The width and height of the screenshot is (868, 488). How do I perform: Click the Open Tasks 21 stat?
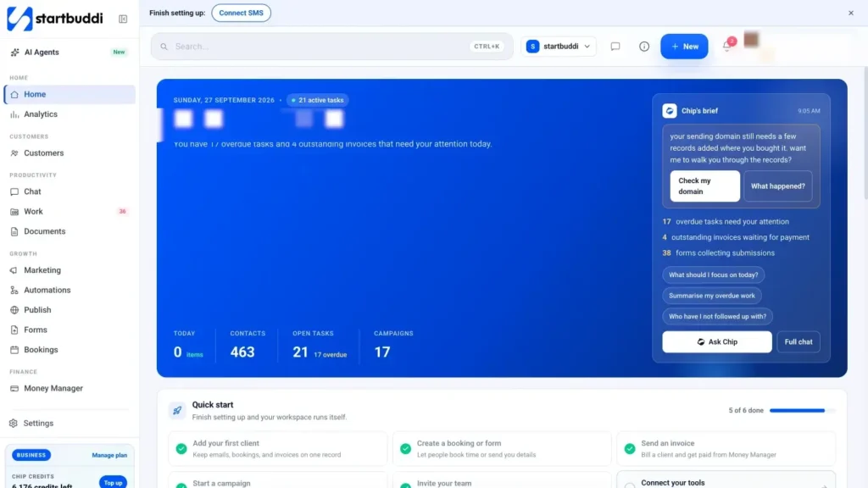(x=320, y=346)
